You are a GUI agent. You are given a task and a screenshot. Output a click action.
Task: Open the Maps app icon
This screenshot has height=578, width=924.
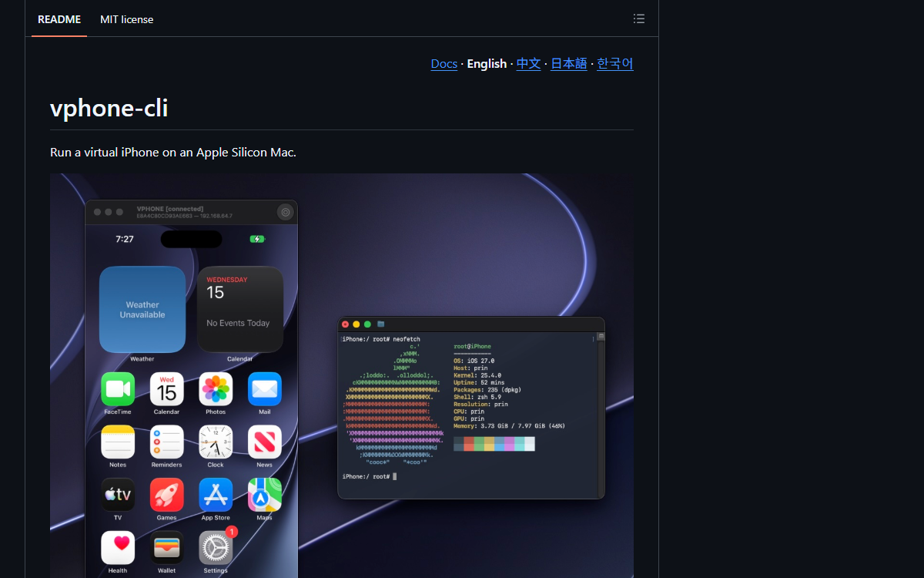click(265, 495)
